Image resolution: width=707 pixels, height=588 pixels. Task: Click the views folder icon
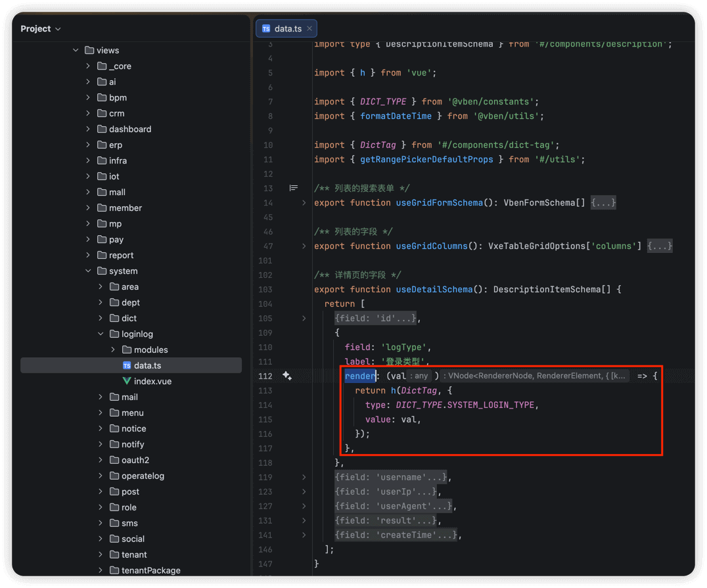click(89, 50)
